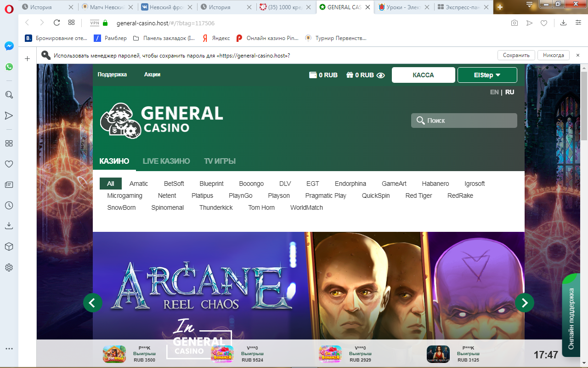This screenshot has width=588, height=368.
Task: Open the КАССА cashier
Action: coord(423,75)
